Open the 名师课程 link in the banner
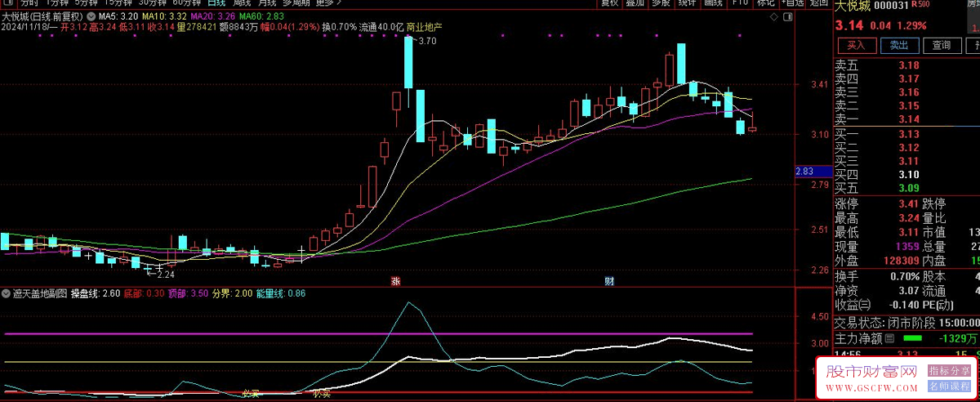The height and width of the screenshot is (402, 980). tap(949, 385)
